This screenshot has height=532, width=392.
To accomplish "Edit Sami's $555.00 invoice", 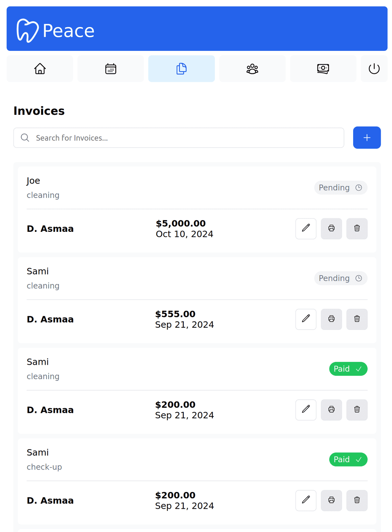I will (306, 319).
